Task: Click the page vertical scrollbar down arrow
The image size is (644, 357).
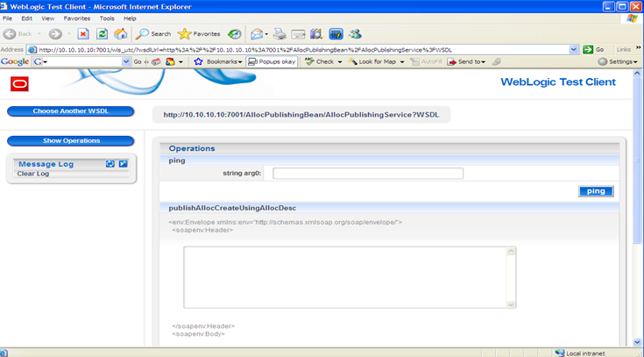Action: click(637, 342)
